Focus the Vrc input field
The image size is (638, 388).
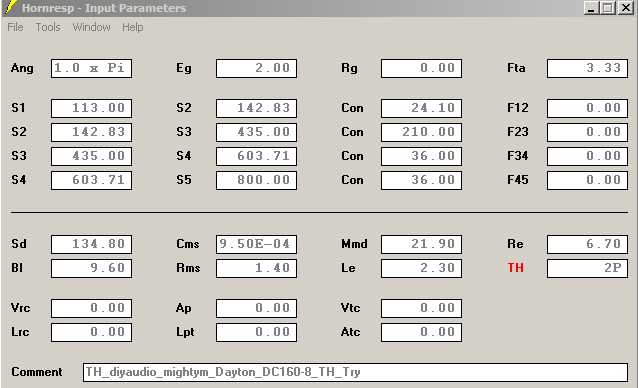[92, 308]
